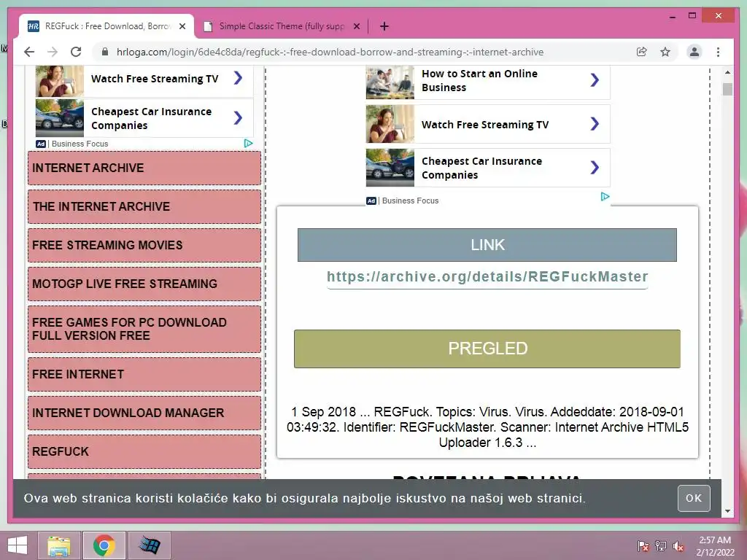The image size is (747, 560).
Task: Click the PREGLED button
Action: pos(487,349)
